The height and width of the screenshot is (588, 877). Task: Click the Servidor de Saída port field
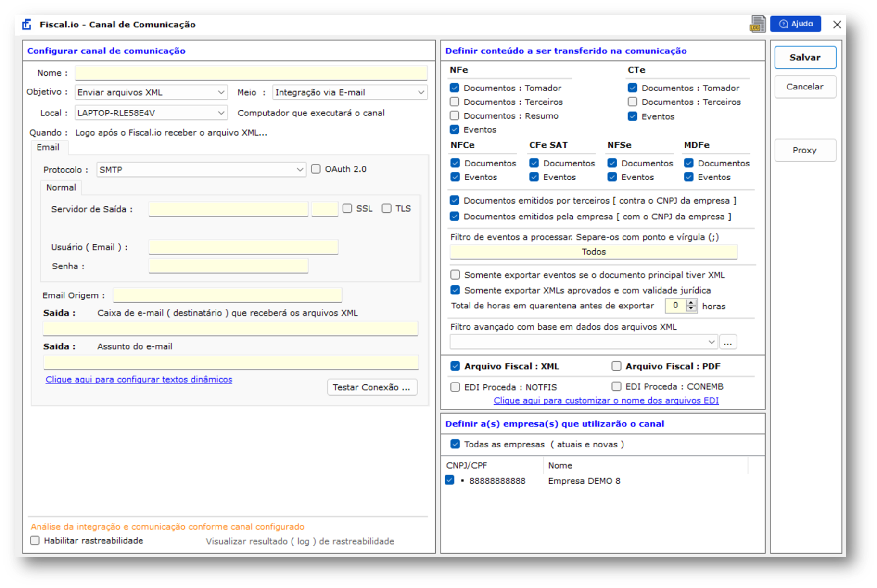tap(325, 209)
